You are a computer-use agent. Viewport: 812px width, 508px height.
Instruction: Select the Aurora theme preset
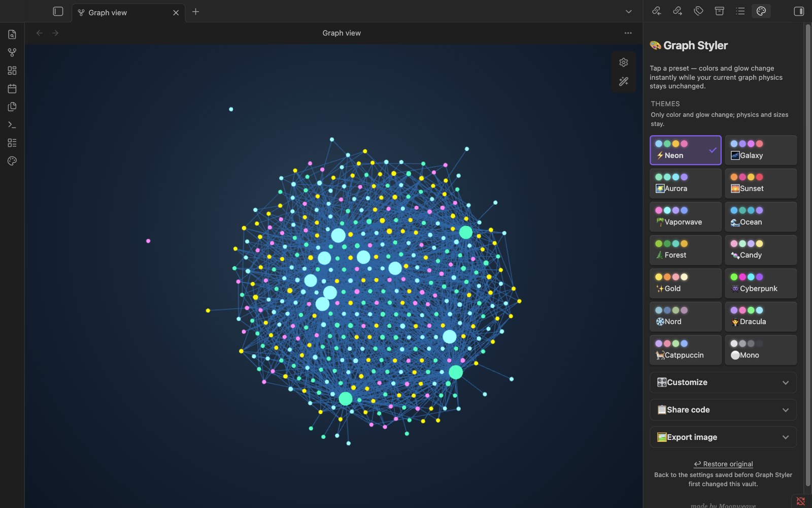click(x=686, y=183)
